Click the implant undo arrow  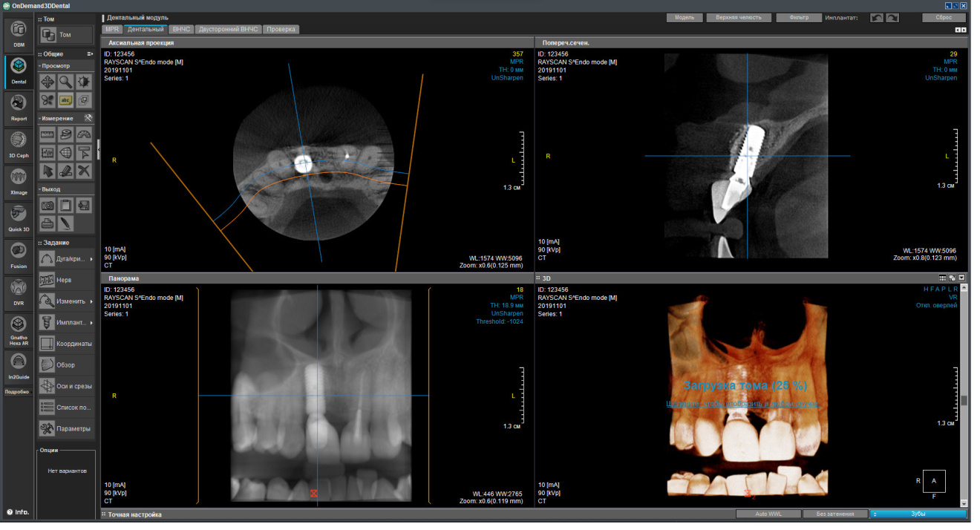(877, 18)
